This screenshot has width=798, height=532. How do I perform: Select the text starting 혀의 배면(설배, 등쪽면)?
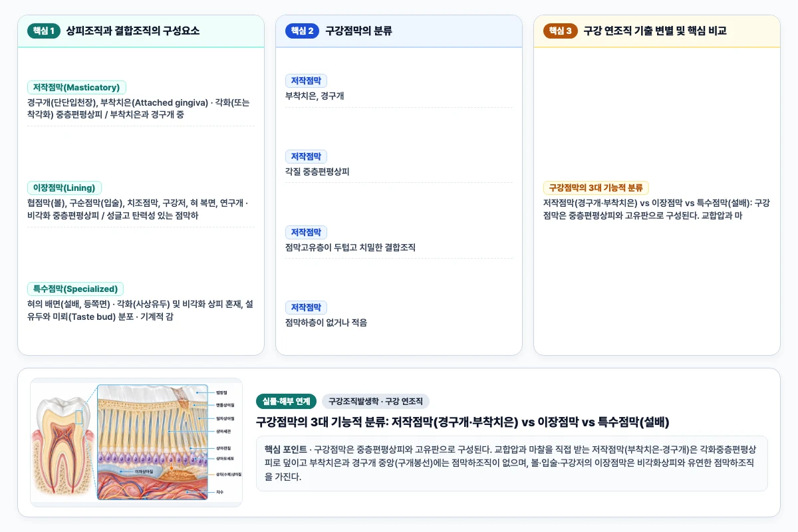[x=140, y=310]
